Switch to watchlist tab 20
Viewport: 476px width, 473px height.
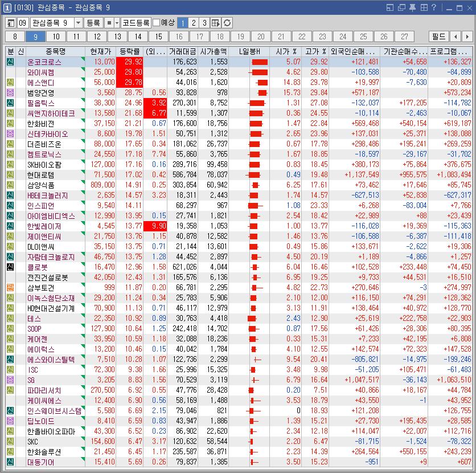pos(261,37)
